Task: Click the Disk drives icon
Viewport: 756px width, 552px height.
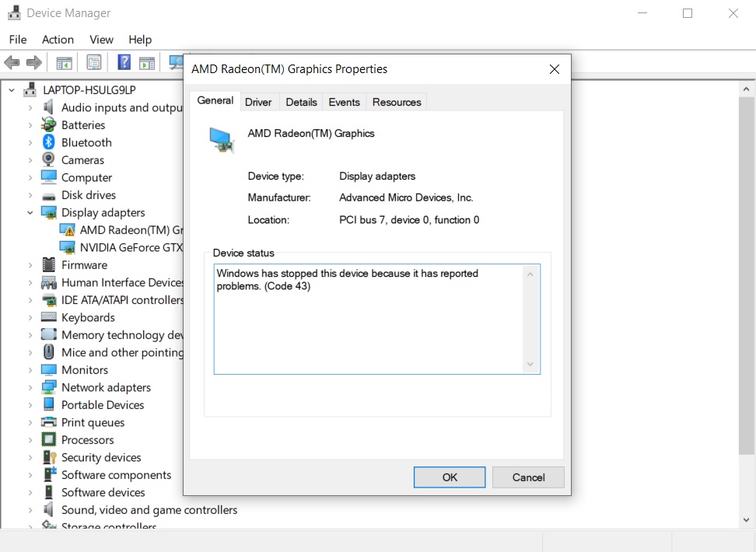Action: [x=49, y=196]
